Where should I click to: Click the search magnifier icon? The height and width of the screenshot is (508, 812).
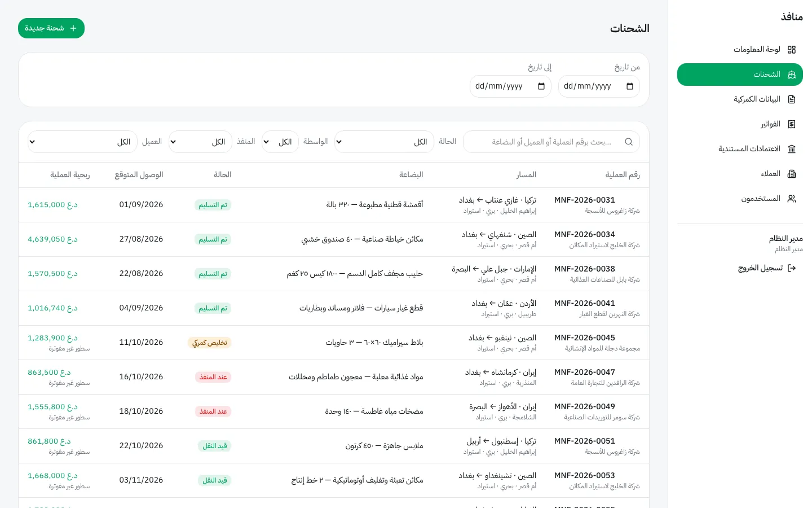click(x=629, y=142)
